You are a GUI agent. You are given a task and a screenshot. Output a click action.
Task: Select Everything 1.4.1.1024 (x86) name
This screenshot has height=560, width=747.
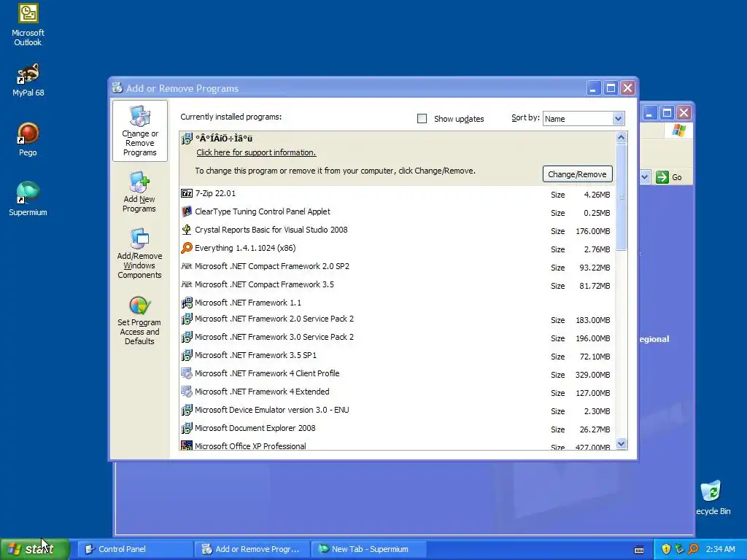[245, 248]
